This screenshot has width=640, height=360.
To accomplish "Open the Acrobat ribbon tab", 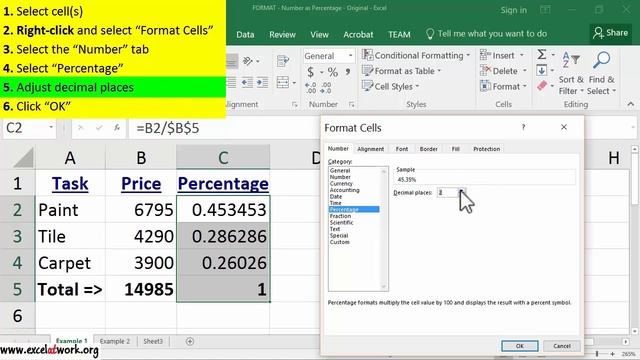I will 358,35.
